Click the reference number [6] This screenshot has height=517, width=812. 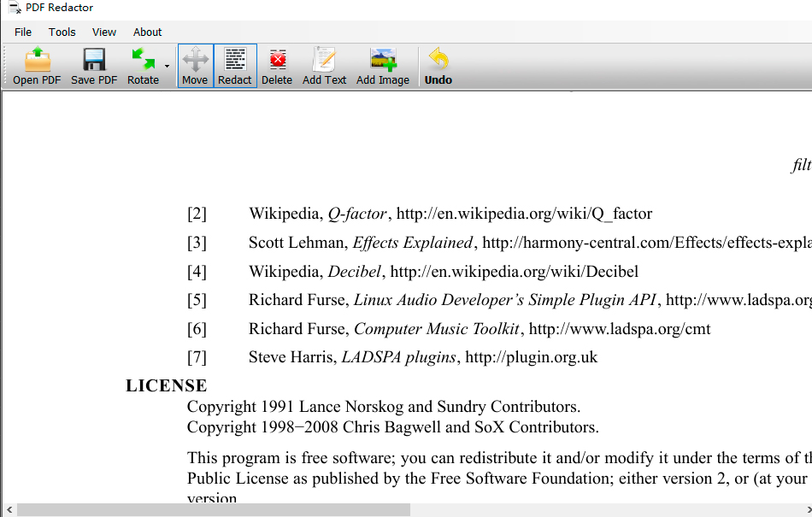tap(197, 329)
